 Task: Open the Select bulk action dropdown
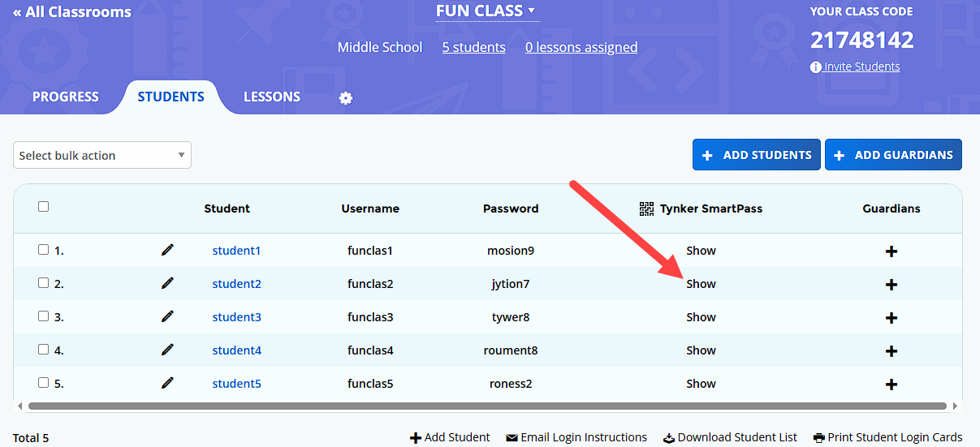102,155
